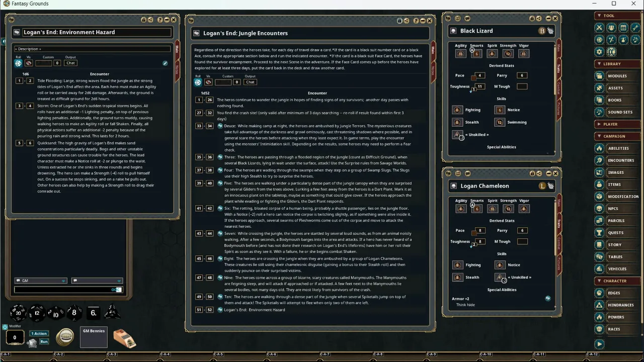Open the Assets library button
The width and height of the screenshot is (644, 362).
point(618,88)
